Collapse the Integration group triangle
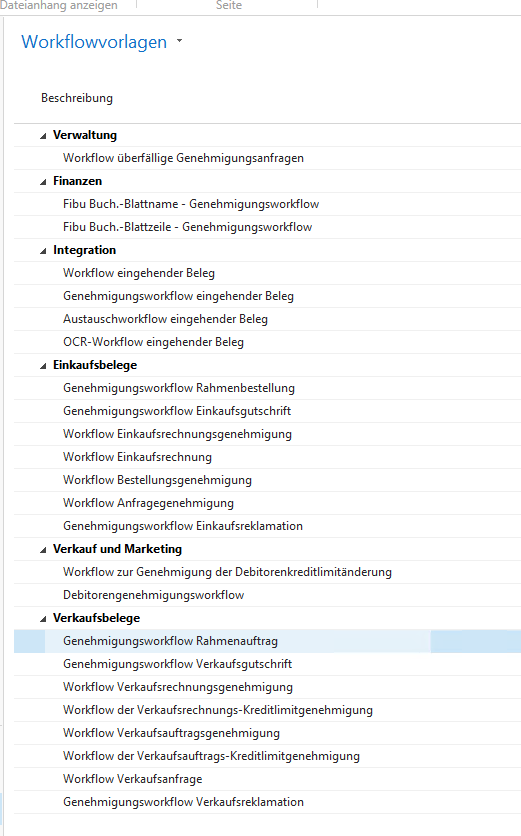This screenshot has width=521, height=836. click(x=43, y=251)
